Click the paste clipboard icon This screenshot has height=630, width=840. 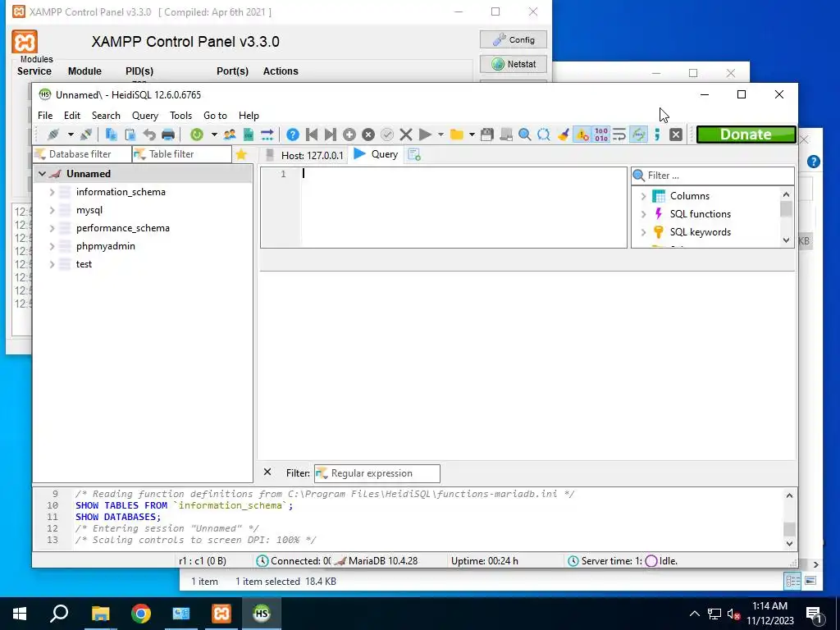[130, 135]
